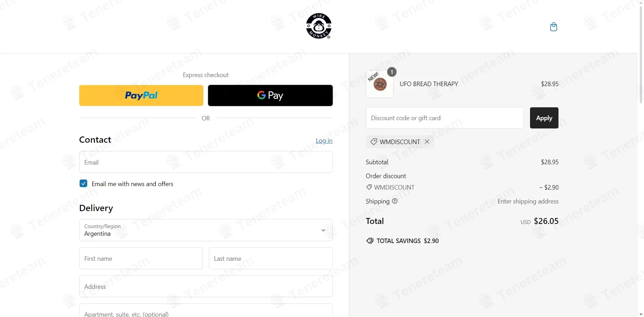
Task: Apply the discount code
Action: 544,118
